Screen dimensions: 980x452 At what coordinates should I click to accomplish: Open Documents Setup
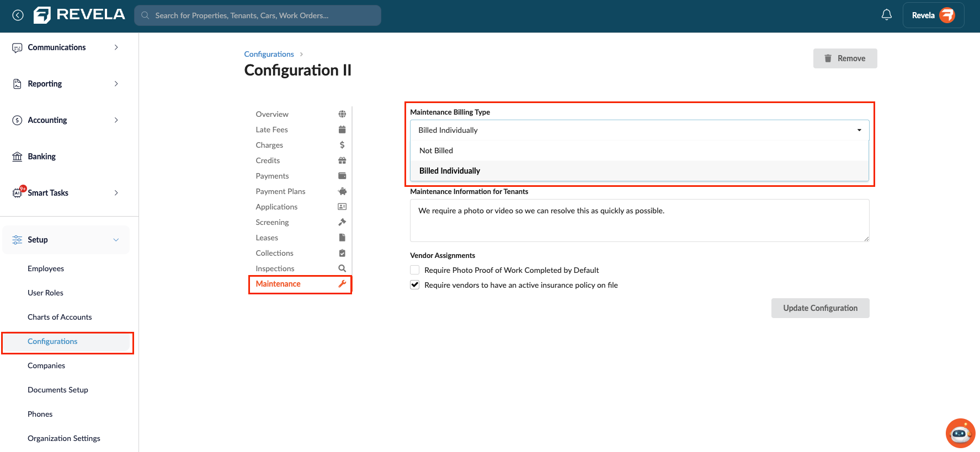coord(58,390)
